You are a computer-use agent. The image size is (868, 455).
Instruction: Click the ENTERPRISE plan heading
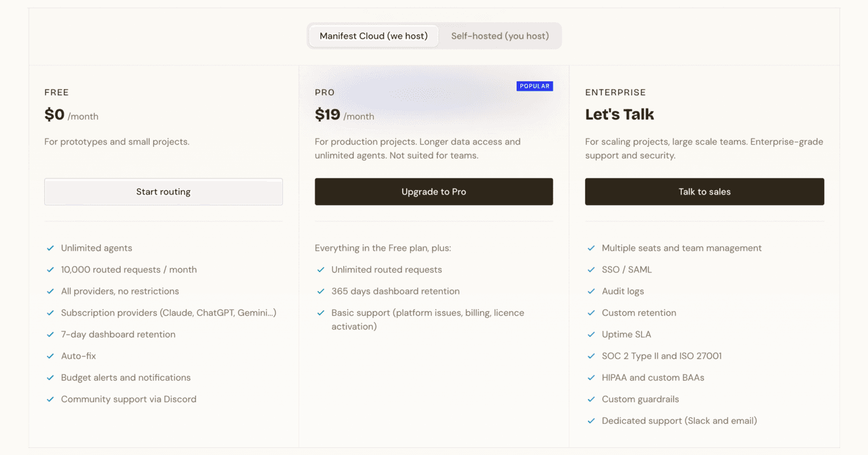615,93
